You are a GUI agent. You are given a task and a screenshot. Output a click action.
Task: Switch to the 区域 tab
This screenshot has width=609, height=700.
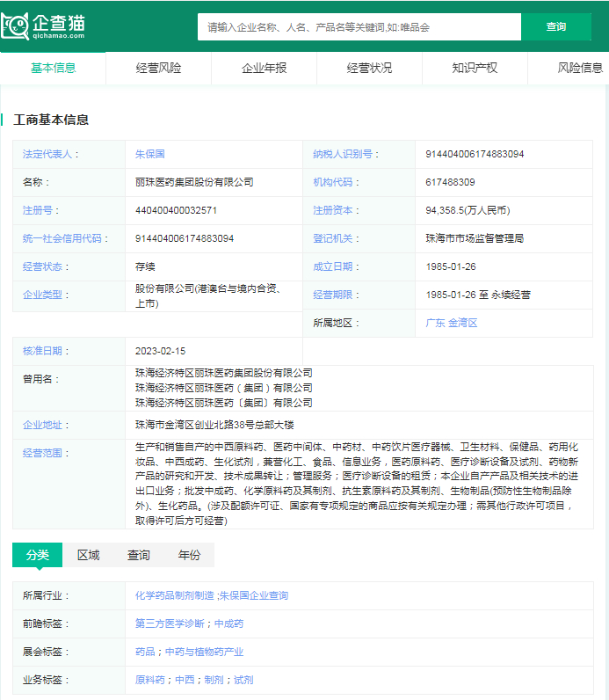tap(88, 555)
